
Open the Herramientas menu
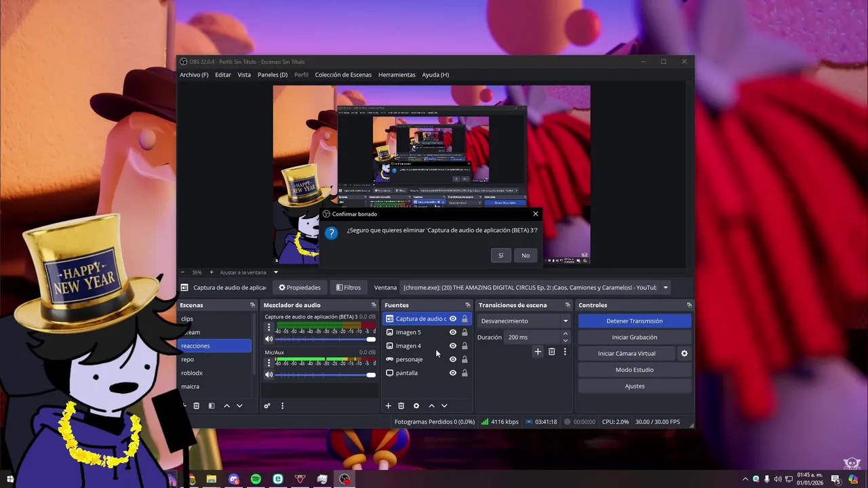pyautogui.click(x=397, y=75)
